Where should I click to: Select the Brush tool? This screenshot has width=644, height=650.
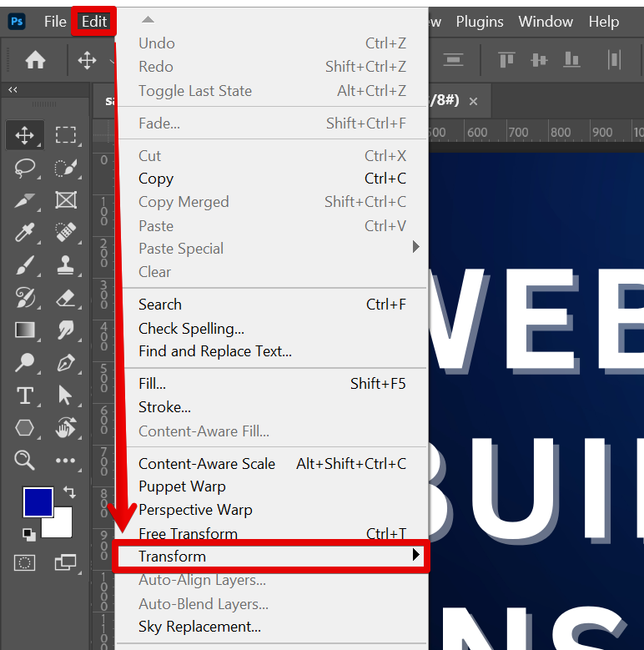pos(25,265)
